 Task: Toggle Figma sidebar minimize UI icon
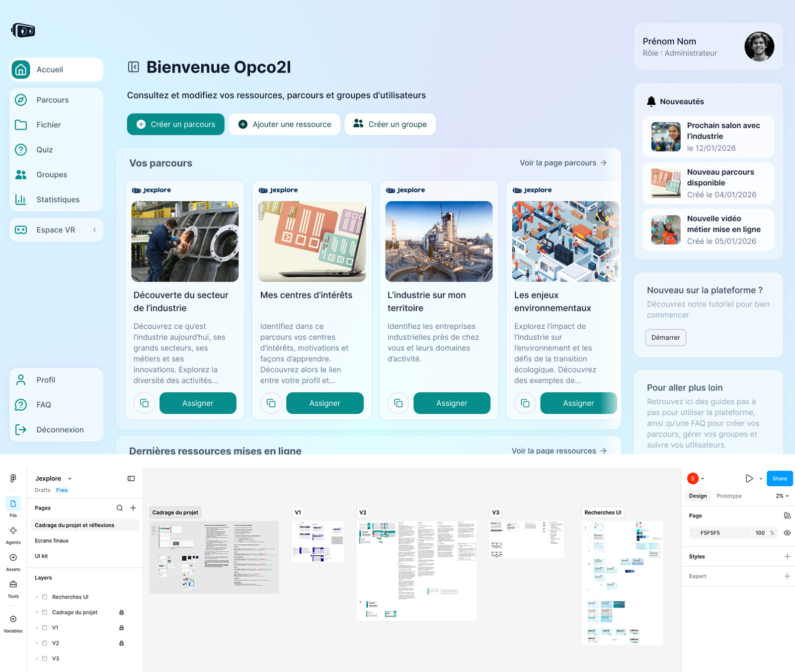[131, 478]
